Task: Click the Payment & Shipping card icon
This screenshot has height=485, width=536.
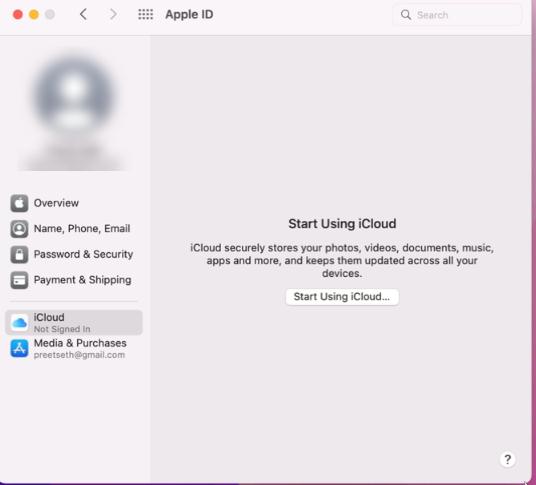Action: tap(19, 280)
